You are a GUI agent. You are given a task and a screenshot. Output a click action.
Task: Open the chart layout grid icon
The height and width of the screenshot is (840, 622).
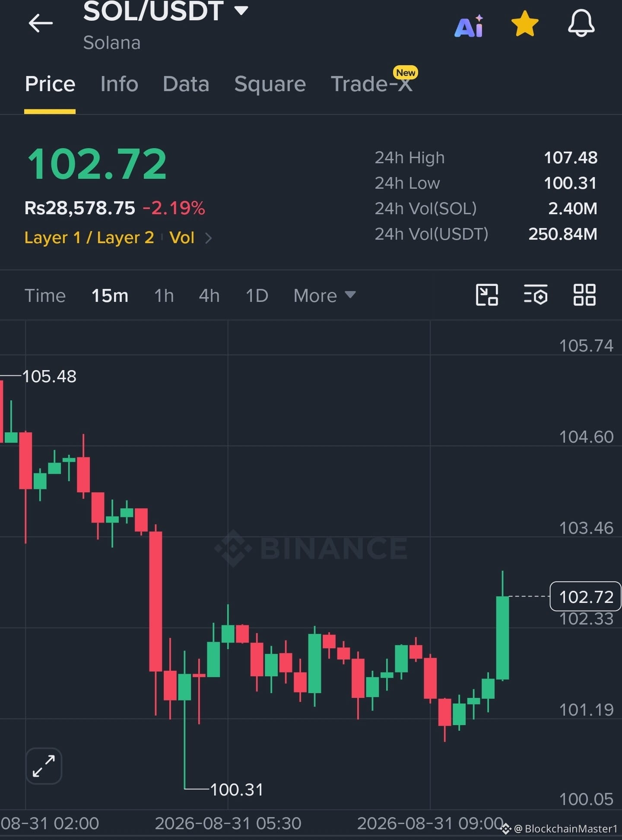(x=584, y=295)
